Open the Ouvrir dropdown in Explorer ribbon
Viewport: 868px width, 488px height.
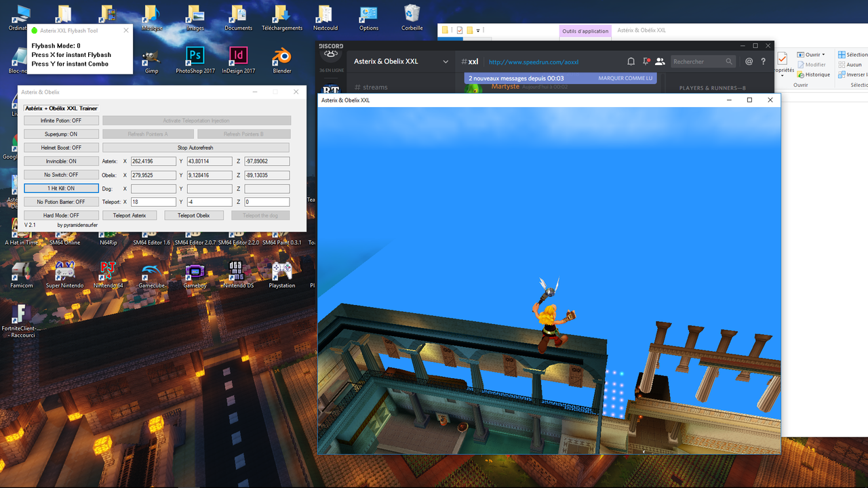tap(811, 54)
